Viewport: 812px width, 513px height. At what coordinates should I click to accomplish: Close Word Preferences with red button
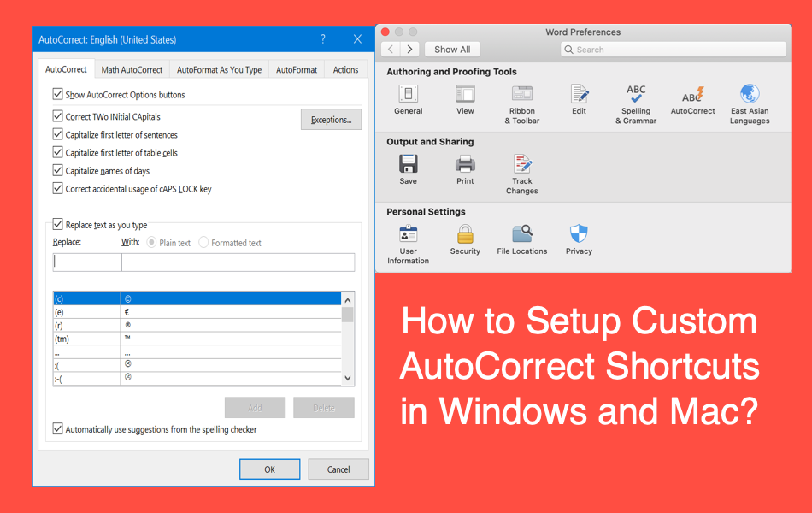point(385,32)
